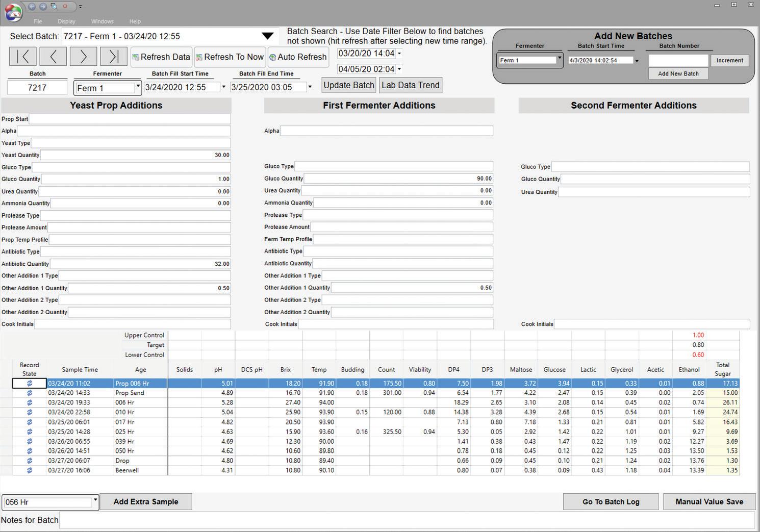The width and height of the screenshot is (760, 532).
Task: Click the Prop Start input field
Action: tap(130, 119)
